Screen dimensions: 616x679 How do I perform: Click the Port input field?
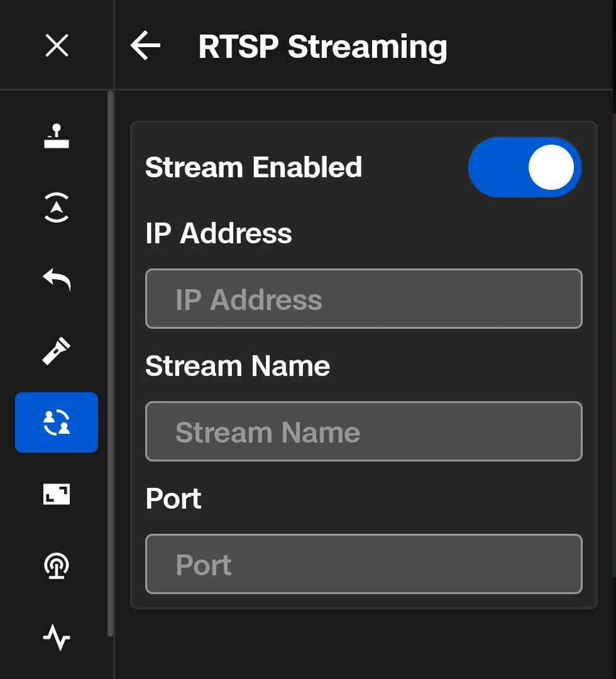363,564
